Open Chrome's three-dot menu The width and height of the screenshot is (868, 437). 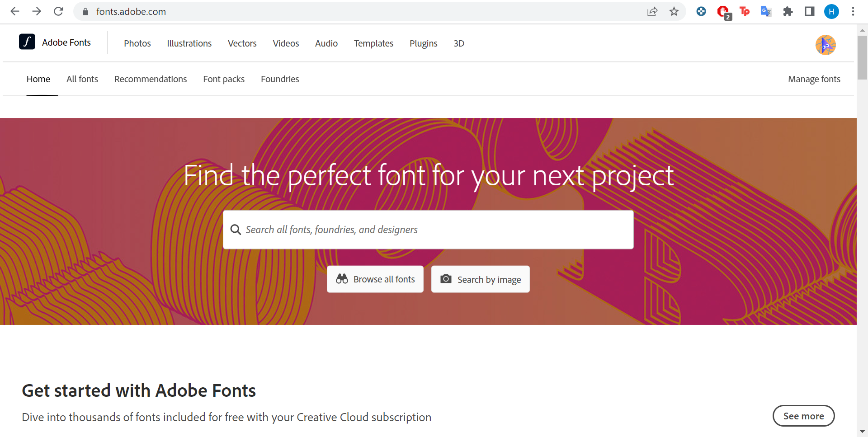(853, 11)
